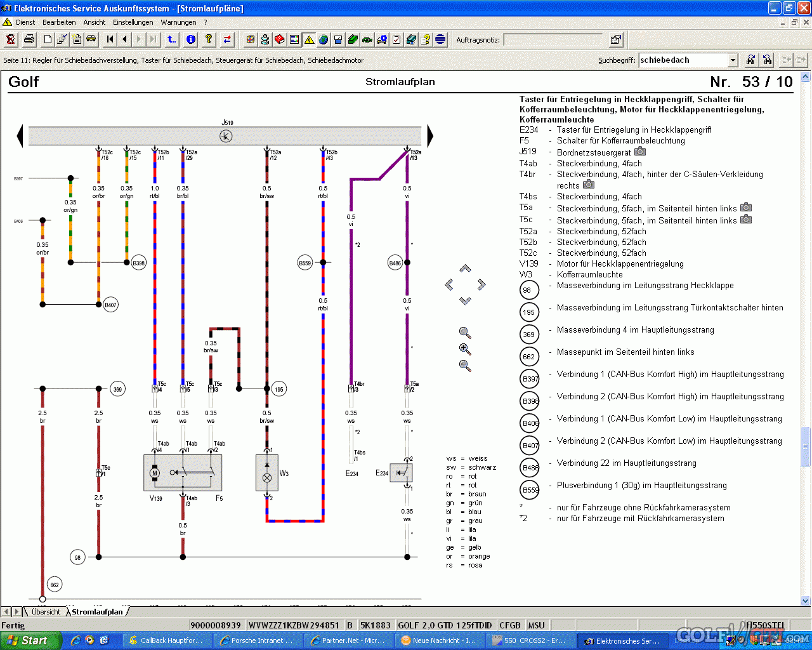Click the search backward binoculars icon
812x650 pixels.
(768, 60)
